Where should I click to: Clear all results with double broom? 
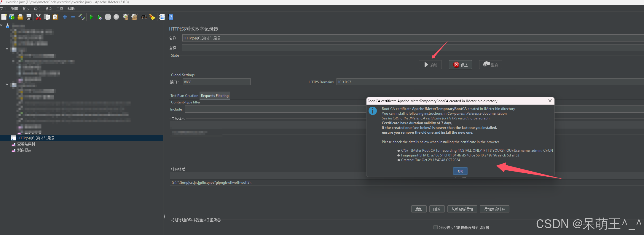[x=134, y=17]
